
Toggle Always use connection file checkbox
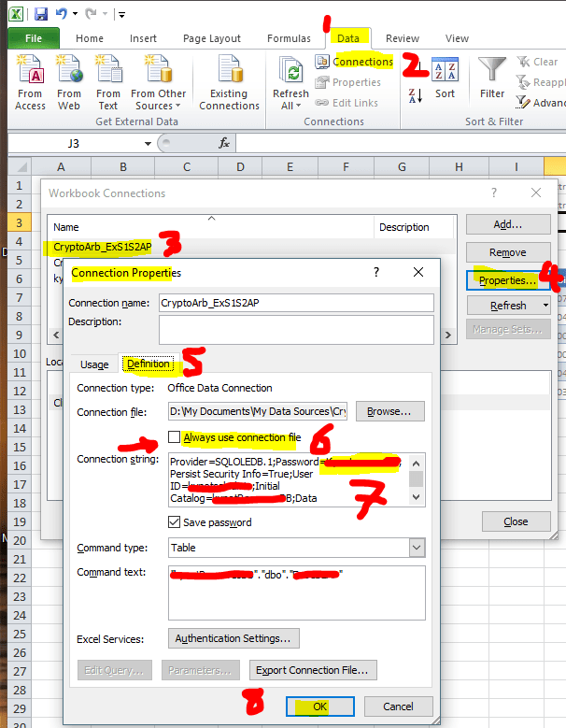(174, 436)
